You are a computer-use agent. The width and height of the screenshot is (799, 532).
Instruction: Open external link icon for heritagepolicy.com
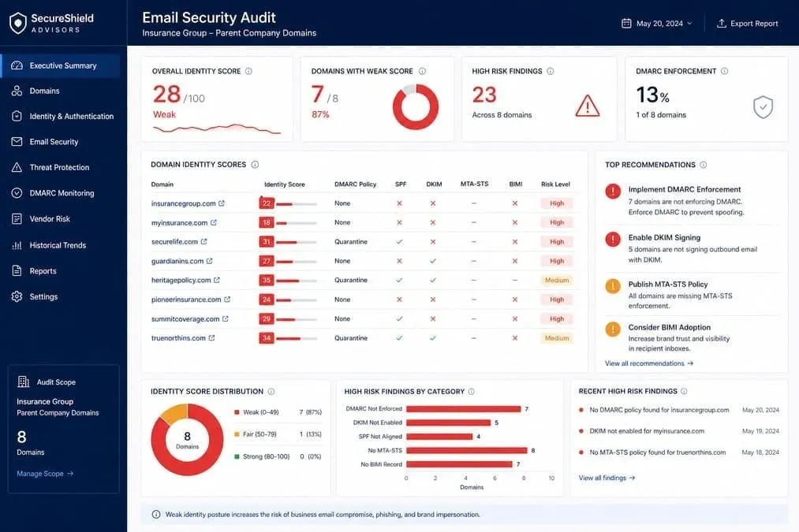coord(217,280)
